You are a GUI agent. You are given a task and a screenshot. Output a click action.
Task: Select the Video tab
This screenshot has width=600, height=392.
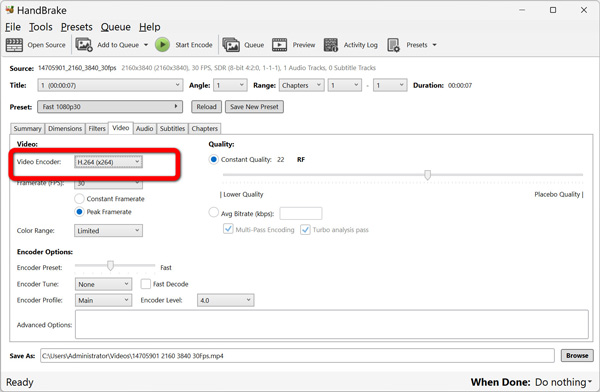[x=121, y=128]
